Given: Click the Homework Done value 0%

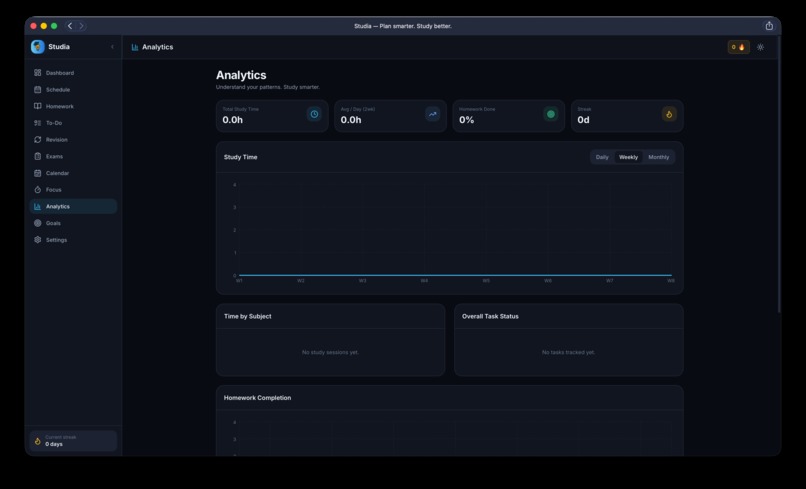Looking at the screenshot, I should [x=466, y=120].
